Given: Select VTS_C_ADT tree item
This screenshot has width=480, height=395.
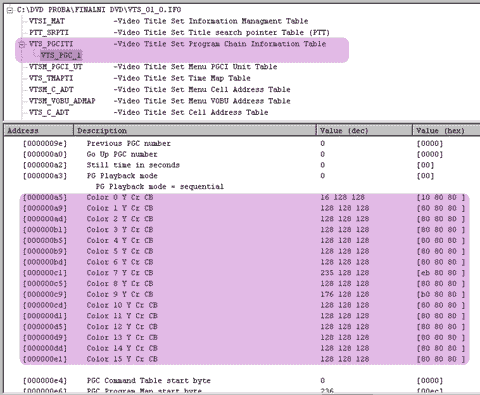Looking at the screenshot, I should pos(49,112).
